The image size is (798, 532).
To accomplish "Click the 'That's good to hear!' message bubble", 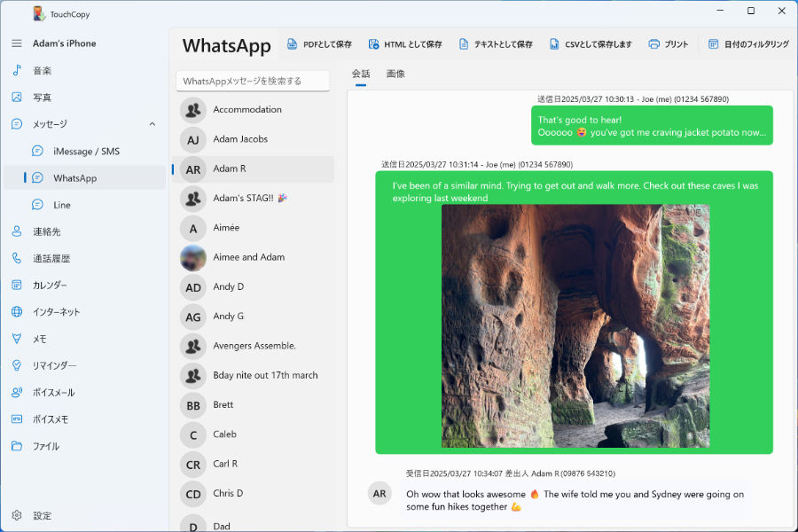I will point(652,126).
